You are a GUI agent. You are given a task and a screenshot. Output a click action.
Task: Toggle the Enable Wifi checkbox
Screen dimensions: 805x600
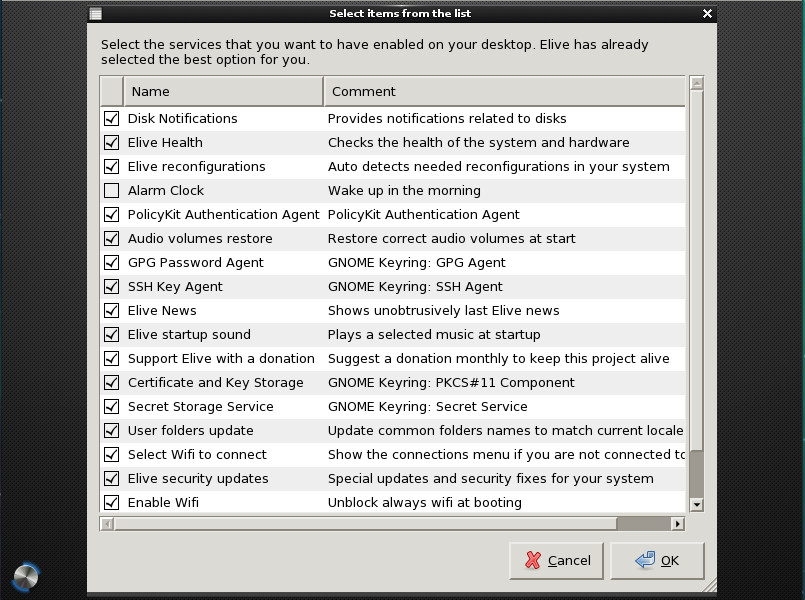tap(111, 503)
